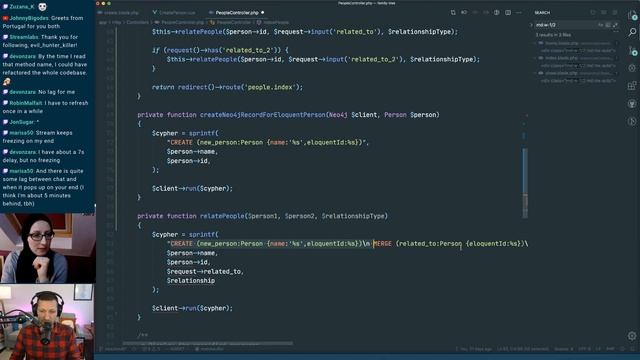Click the relatePeople function declaration name
Screen dimensions: 640x360
(222, 216)
